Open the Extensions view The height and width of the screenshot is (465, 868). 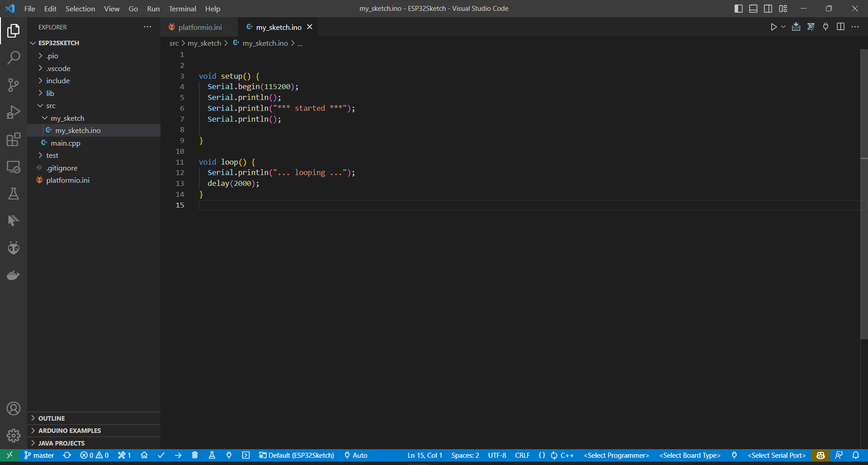click(14, 139)
